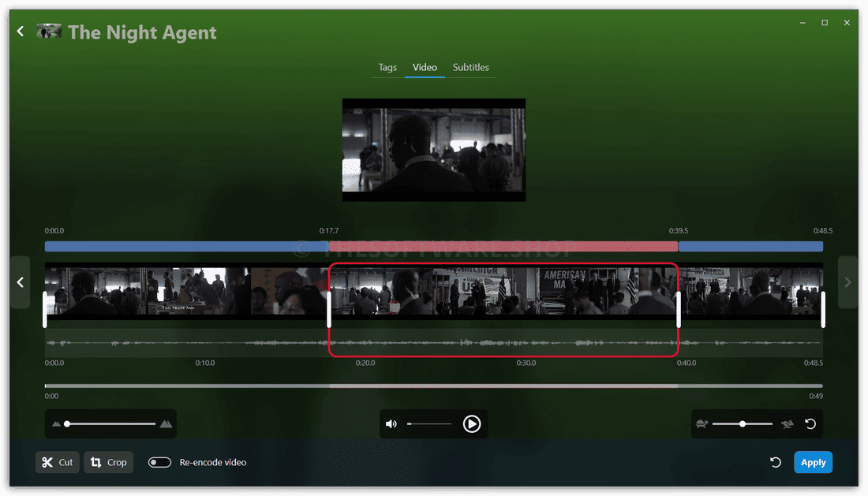Screen dimensions: 868x496
Task: Click the 0:40.0 ruler label
Action: click(x=687, y=363)
